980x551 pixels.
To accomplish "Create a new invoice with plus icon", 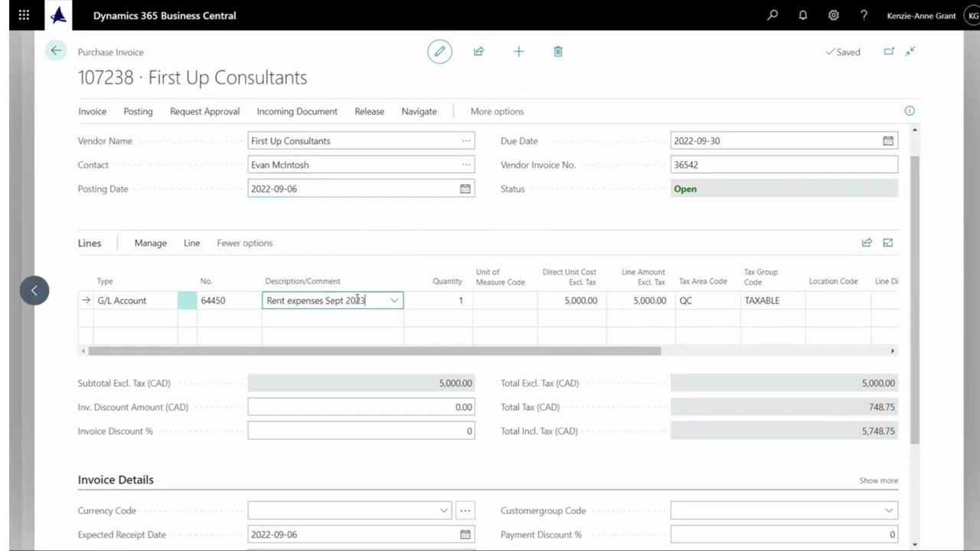I will click(518, 51).
